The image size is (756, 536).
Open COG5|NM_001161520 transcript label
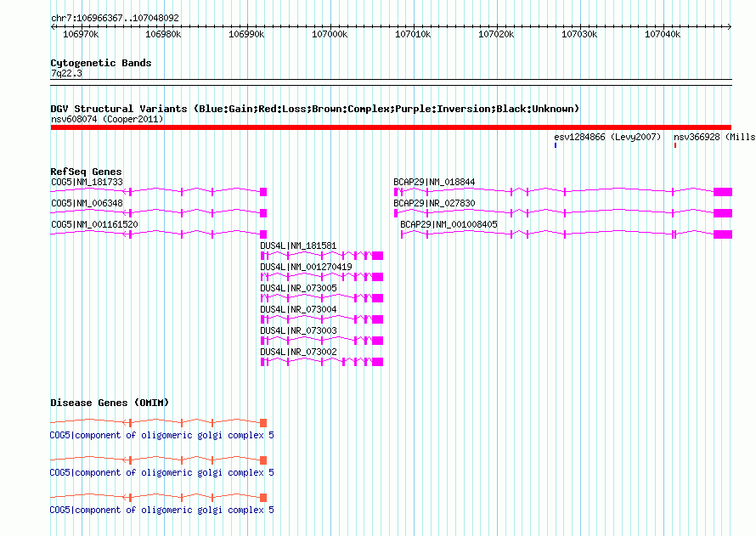(x=94, y=224)
